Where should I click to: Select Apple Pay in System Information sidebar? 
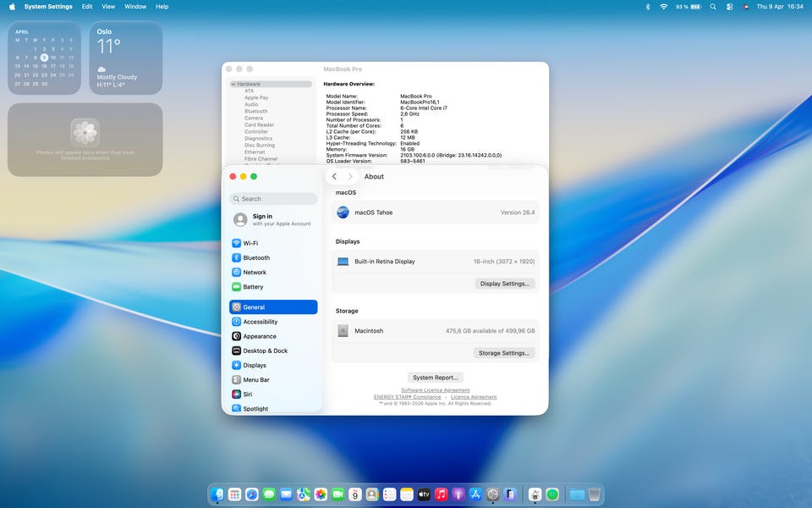click(256, 97)
